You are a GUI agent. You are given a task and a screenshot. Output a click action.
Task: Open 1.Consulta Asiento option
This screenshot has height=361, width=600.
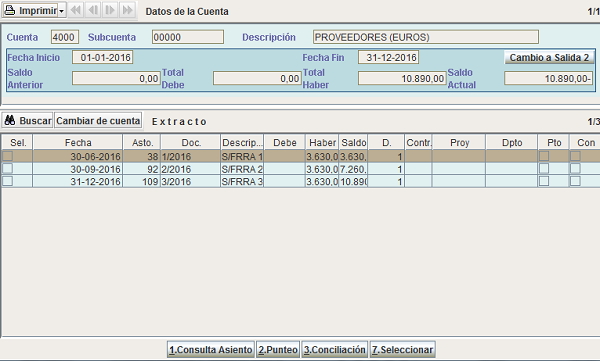point(211,350)
